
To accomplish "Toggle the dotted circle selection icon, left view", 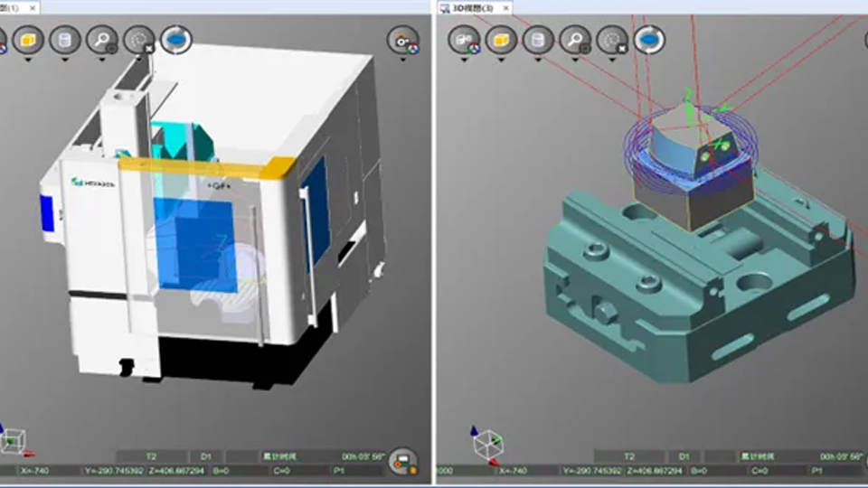I will click(138, 40).
